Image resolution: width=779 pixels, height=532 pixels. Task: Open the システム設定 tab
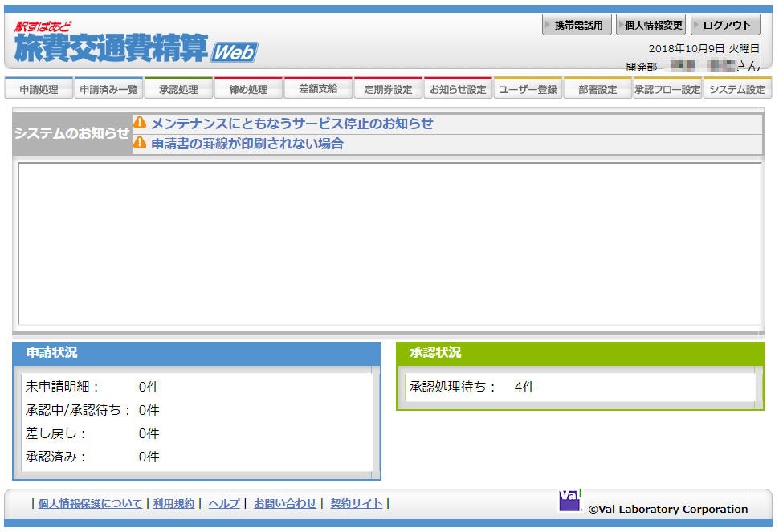click(736, 89)
